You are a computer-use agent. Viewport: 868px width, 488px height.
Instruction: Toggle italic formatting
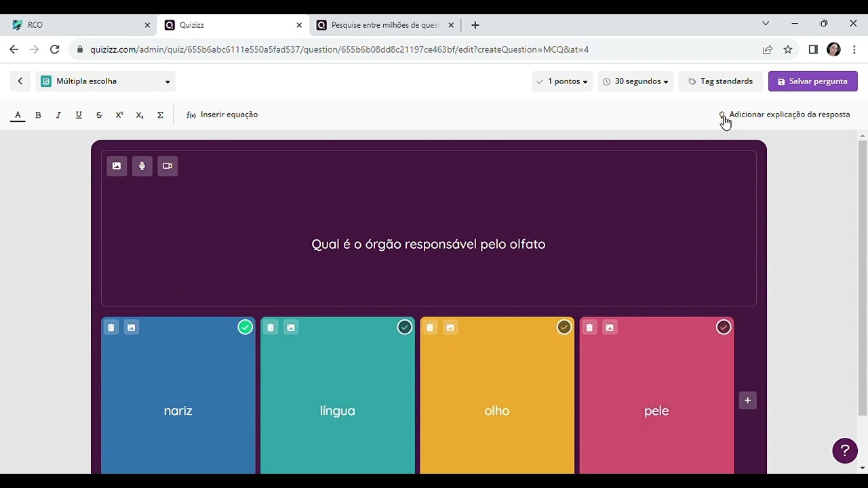pyautogui.click(x=58, y=115)
